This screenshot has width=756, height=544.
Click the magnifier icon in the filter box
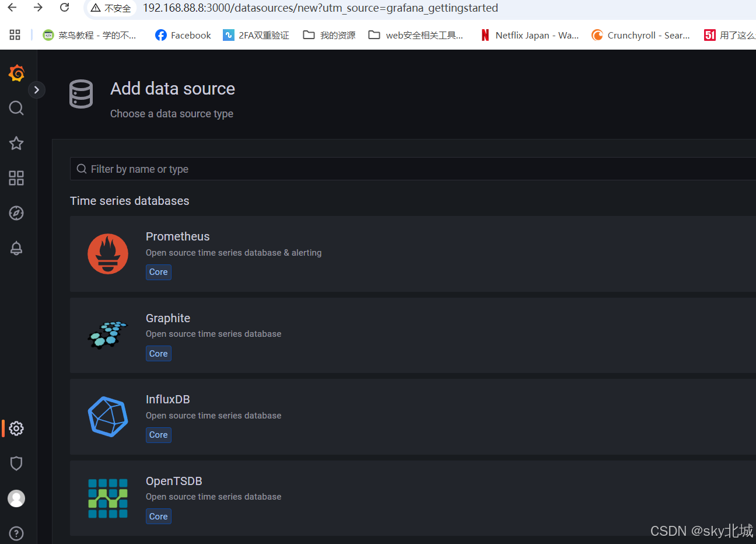tap(82, 169)
